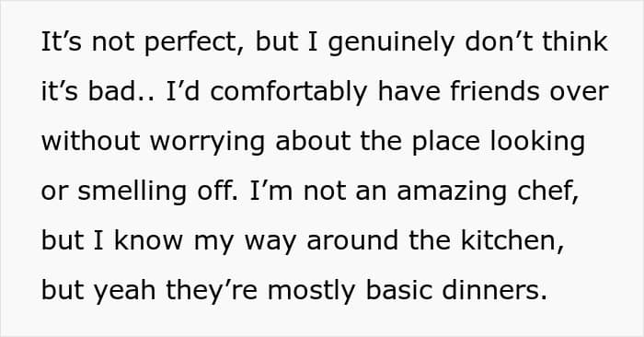Viewport: 644px width, 337px height.
Task: Click the word 'chef'
Action: (x=547, y=191)
